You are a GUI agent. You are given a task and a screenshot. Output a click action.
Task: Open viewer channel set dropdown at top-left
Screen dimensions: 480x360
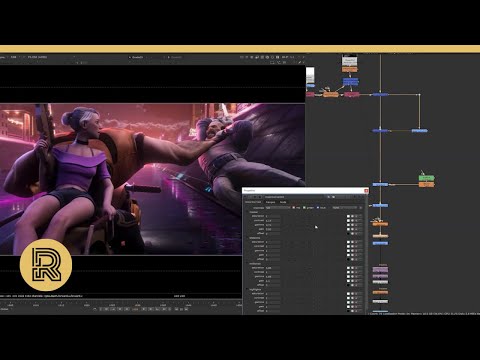point(3,57)
